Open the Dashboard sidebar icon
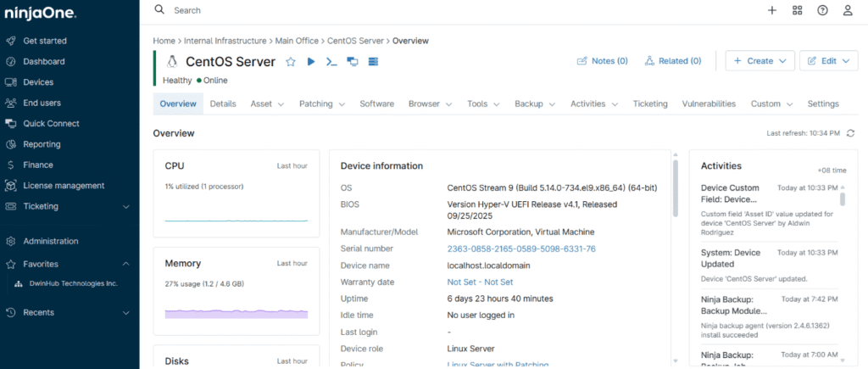This screenshot has height=369, width=868. tap(10, 61)
